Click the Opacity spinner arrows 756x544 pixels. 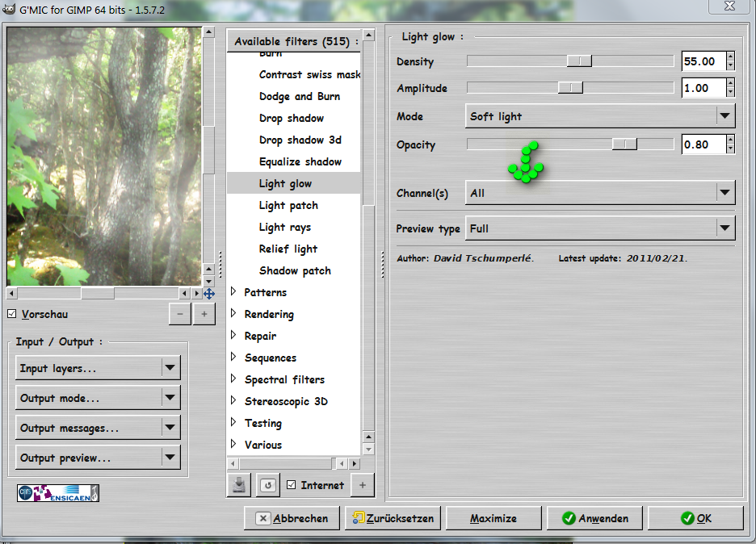(730, 144)
